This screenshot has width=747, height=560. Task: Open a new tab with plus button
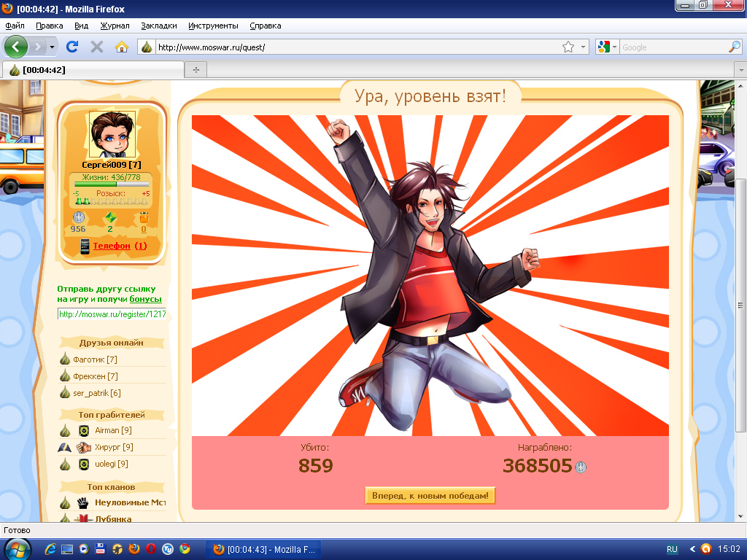(x=196, y=69)
